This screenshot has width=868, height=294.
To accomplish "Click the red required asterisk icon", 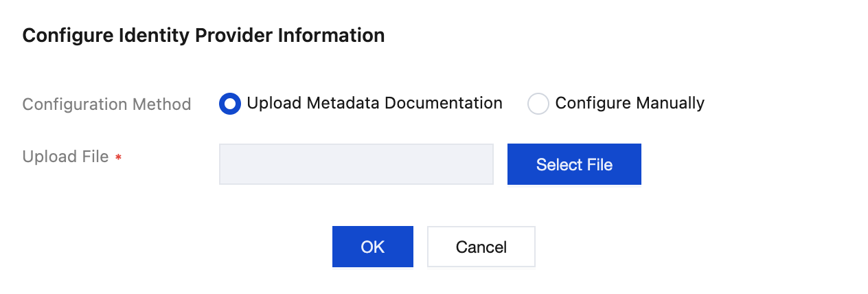I will pyautogui.click(x=119, y=158).
